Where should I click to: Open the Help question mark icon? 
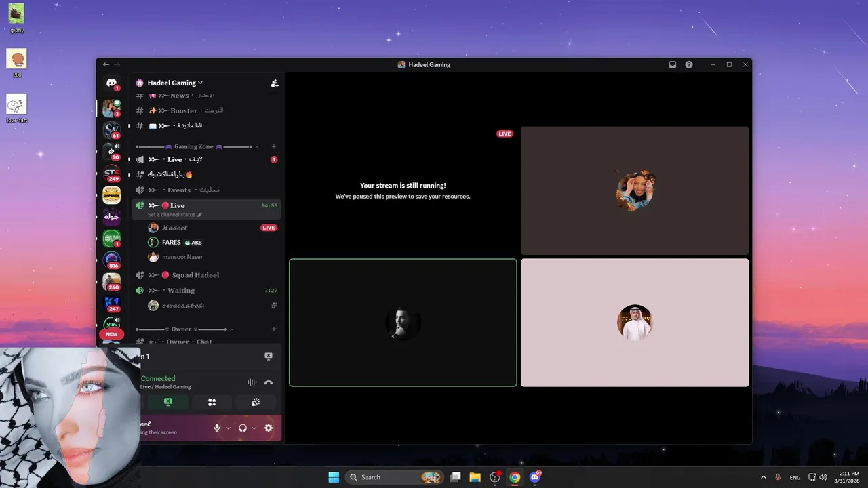point(689,65)
